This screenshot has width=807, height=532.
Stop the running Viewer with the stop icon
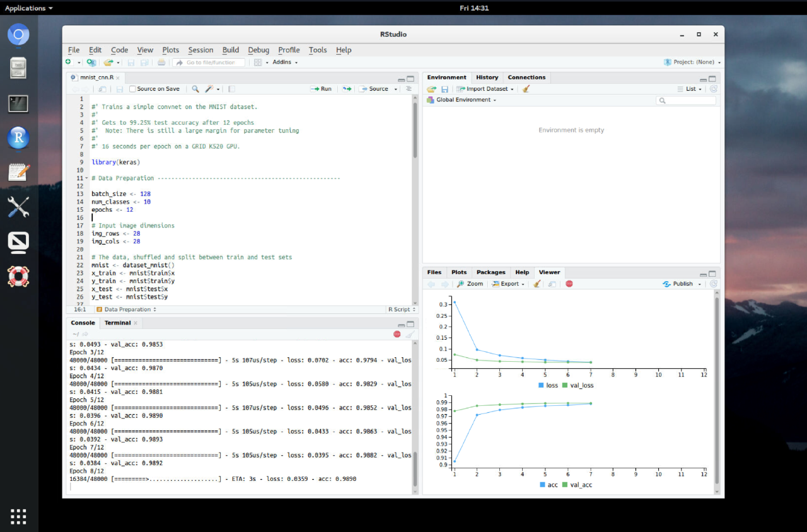coord(569,284)
